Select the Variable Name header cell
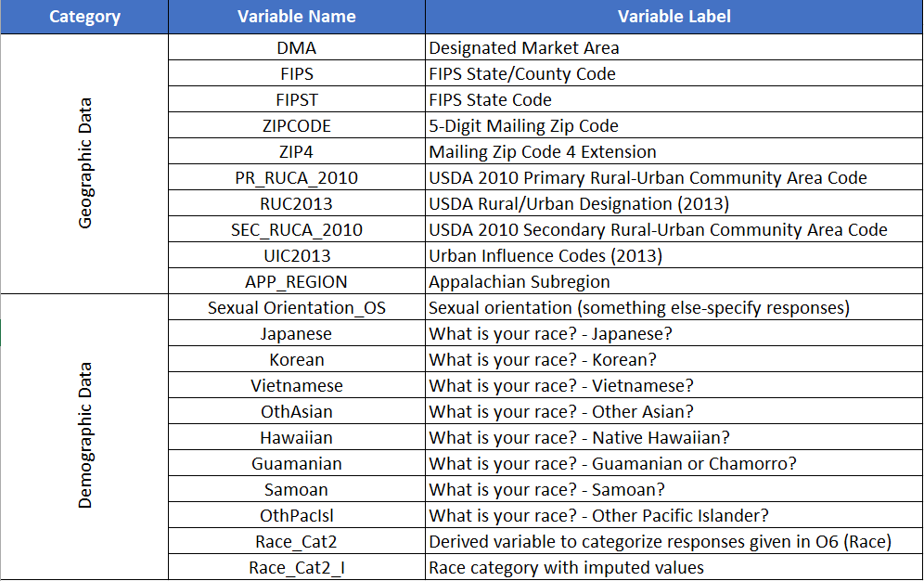 [296, 17]
